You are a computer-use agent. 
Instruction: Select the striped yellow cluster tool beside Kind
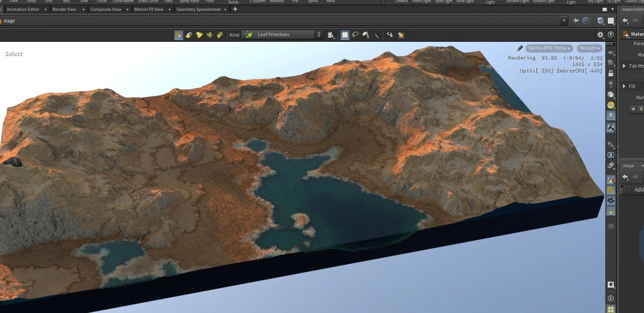220,35
